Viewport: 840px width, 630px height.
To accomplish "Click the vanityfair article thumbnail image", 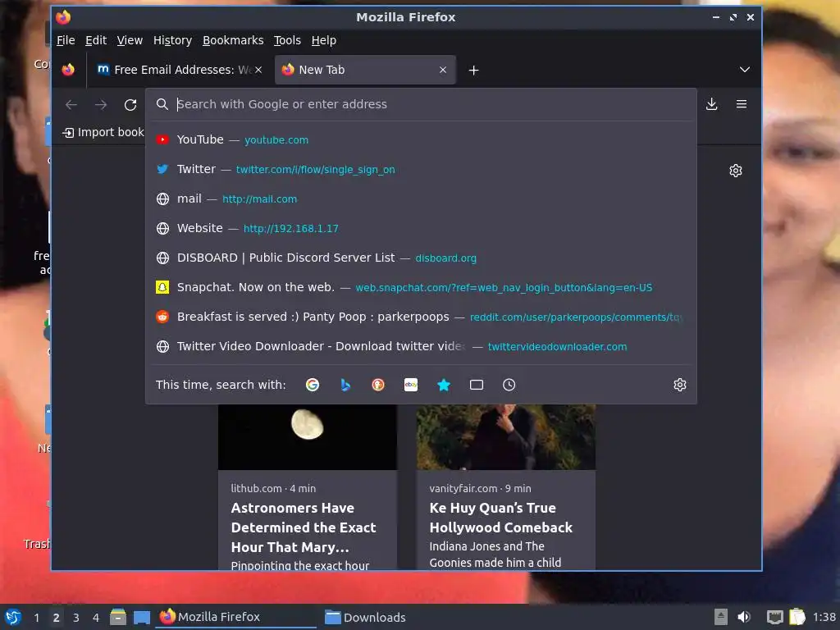I will pyautogui.click(x=505, y=437).
